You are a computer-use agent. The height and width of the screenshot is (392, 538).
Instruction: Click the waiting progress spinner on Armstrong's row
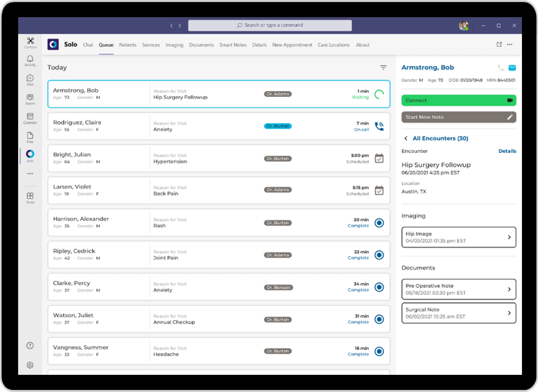click(x=379, y=94)
